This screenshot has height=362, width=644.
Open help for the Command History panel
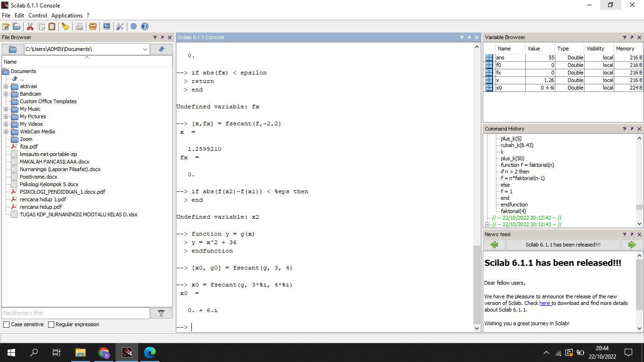click(x=624, y=129)
